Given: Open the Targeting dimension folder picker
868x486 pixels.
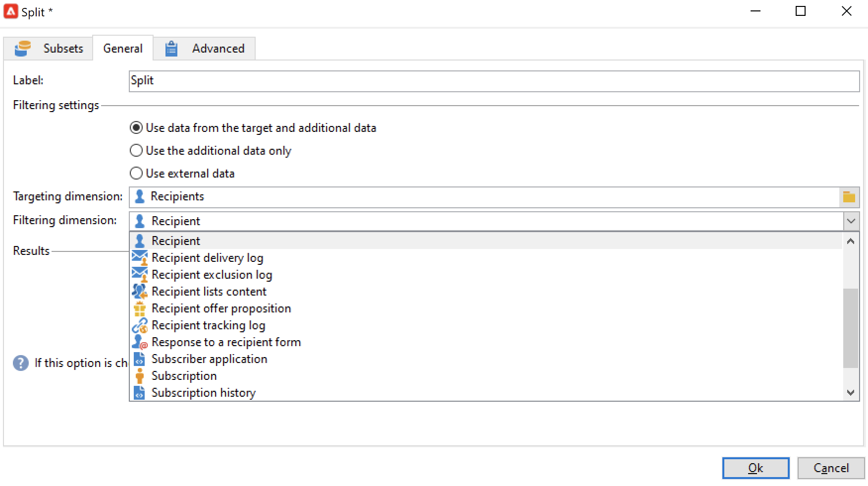Looking at the screenshot, I should 849,197.
